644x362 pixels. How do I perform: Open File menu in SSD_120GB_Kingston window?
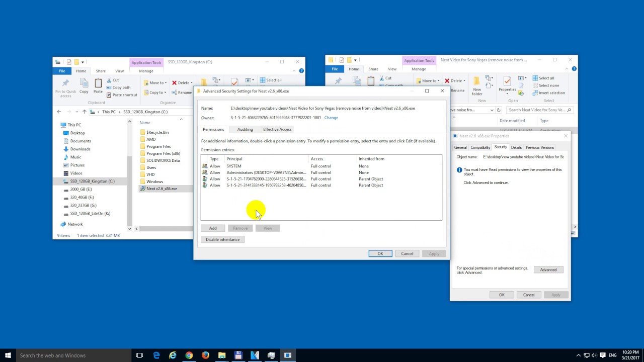62,71
